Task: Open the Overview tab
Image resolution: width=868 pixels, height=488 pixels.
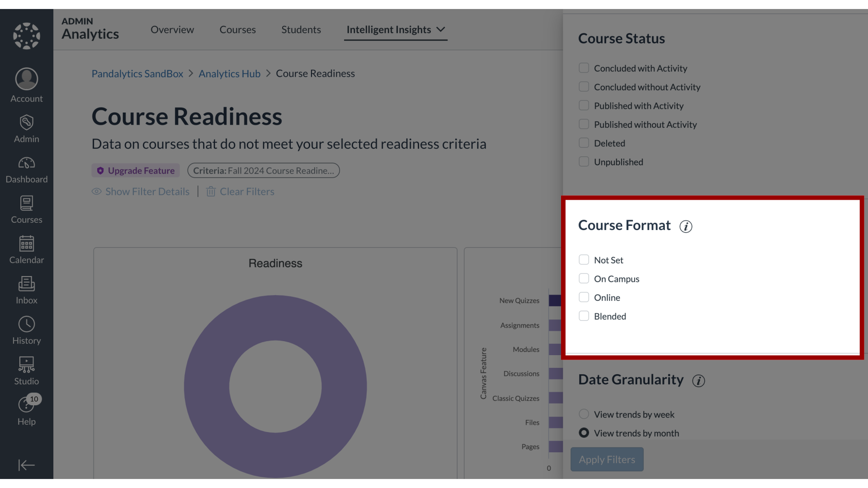Action: click(172, 29)
